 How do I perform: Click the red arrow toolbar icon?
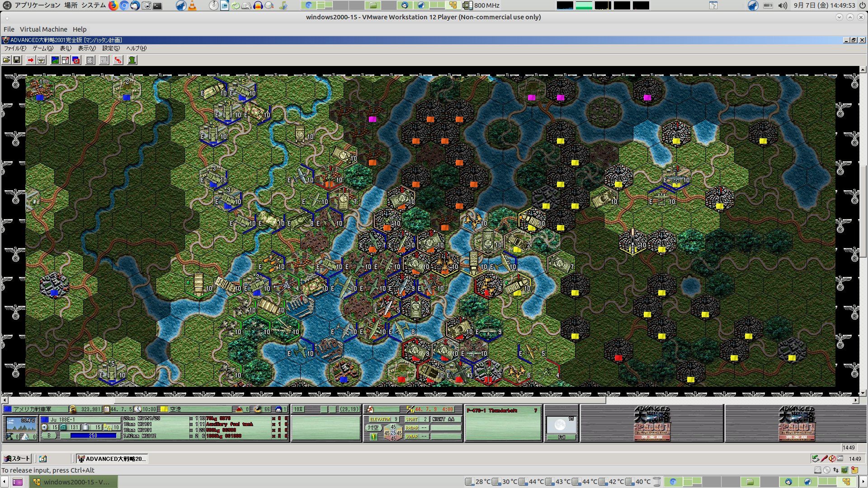(x=31, y=60)
